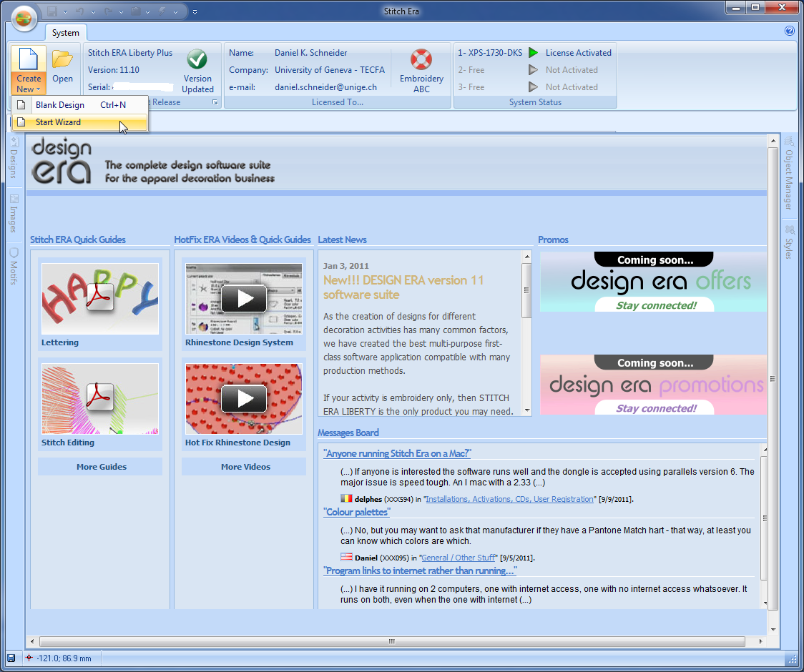Open "Anyone running Stitch Era on a Mac?" thread
Screen dimensions: 804x672
pos(397,454)
